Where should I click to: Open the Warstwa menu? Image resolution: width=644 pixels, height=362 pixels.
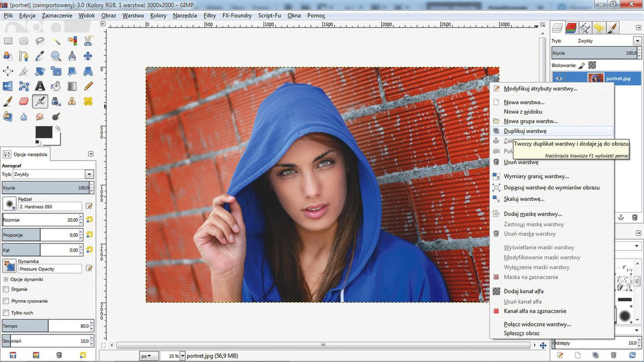133,16
